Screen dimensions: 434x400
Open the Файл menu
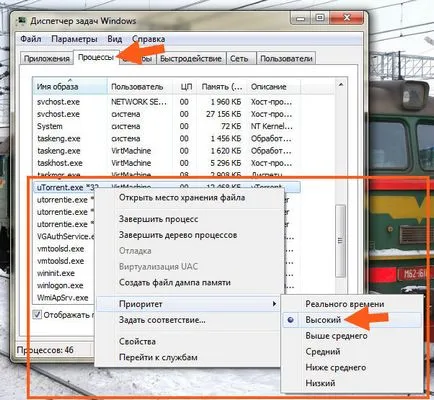click(31, 39)
